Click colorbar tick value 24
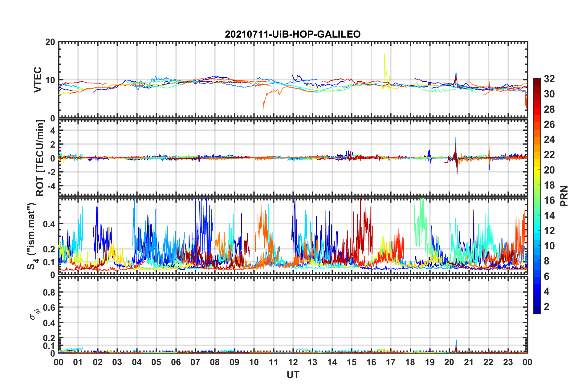 (x=549, y=140)
